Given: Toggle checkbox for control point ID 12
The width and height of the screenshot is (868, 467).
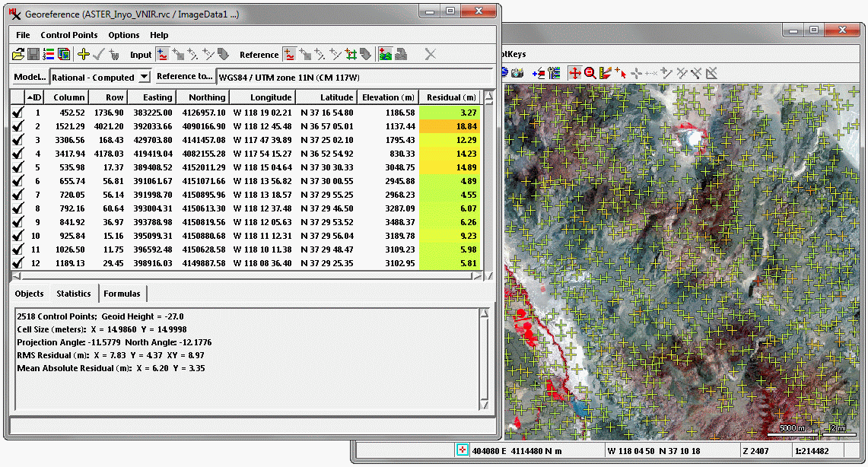Looking at the screenshot, I should (17, 263).
